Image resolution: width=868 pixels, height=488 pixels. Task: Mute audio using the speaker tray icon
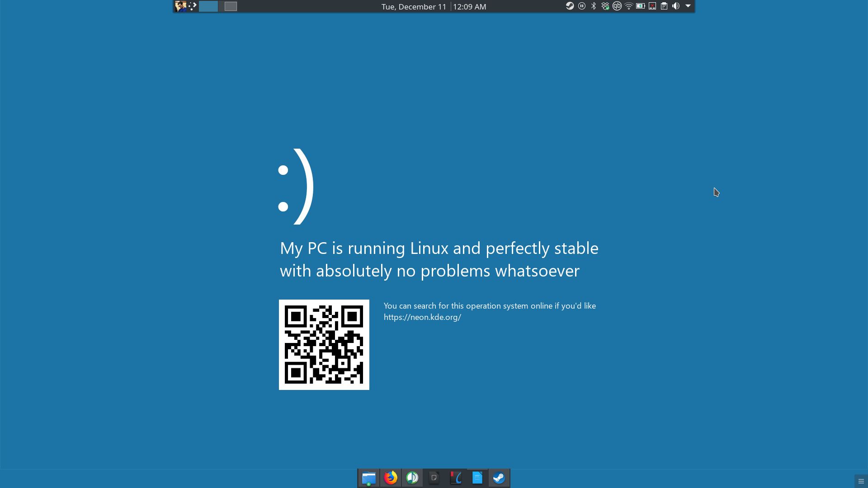[x=676, y=6]
